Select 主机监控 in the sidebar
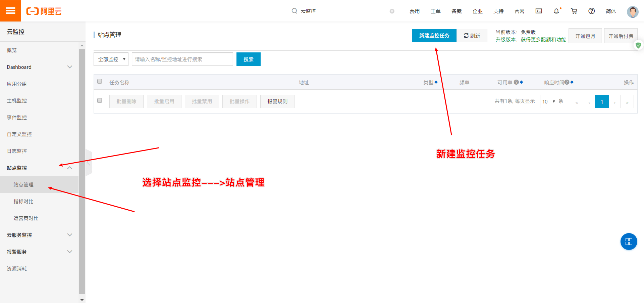This screenshot has height=303, width=644. coord(17,101)
